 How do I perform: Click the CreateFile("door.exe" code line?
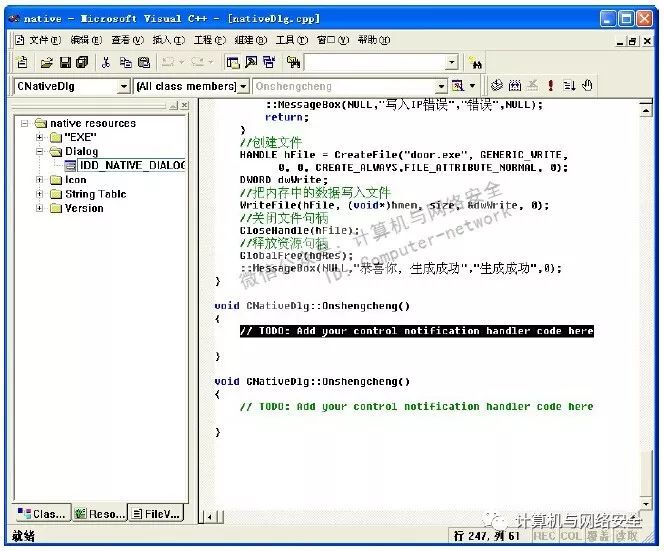[x=404, y=155]
